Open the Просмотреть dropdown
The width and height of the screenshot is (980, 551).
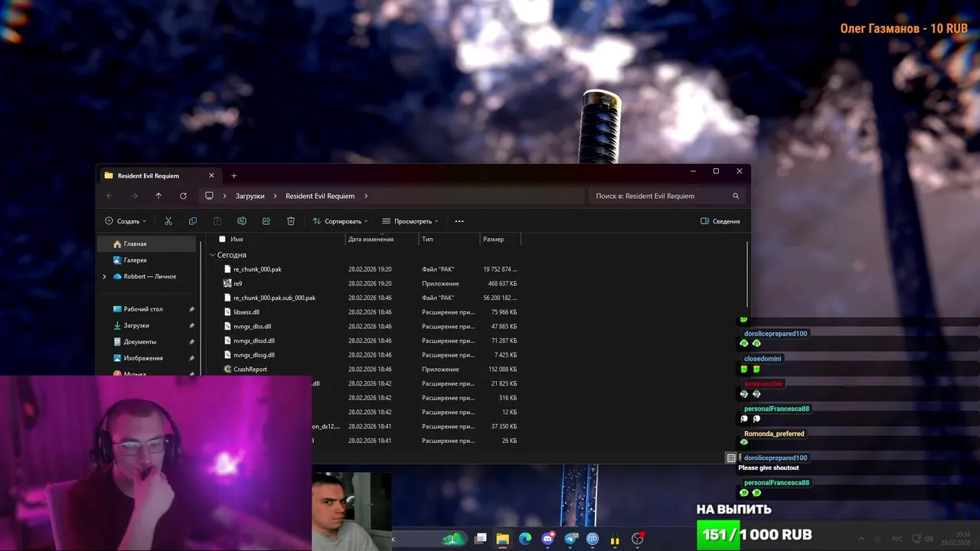coord(410,221)
